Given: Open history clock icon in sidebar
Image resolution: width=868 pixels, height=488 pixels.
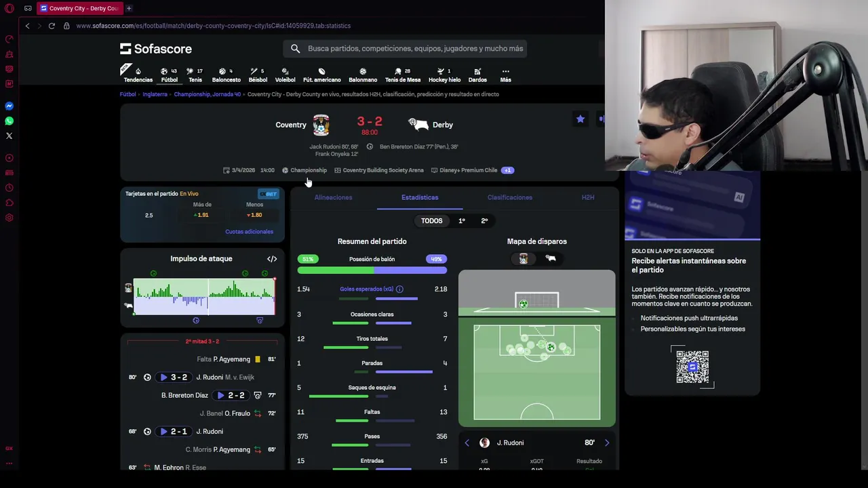Looking at the screenshot, I should point(9,188).
